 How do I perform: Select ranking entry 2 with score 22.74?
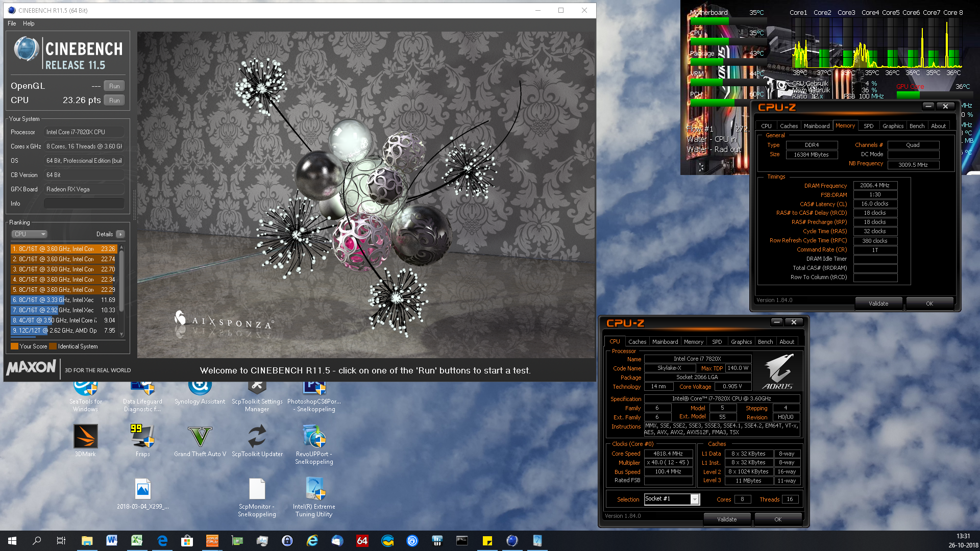[64, 259]
